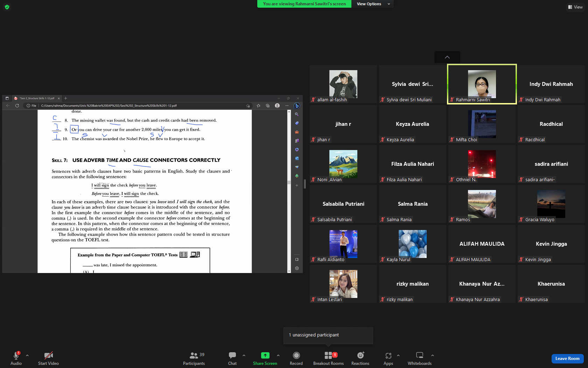588x368 pixels.
Task: Open the Reactions menu
Action: click(360, 358)
